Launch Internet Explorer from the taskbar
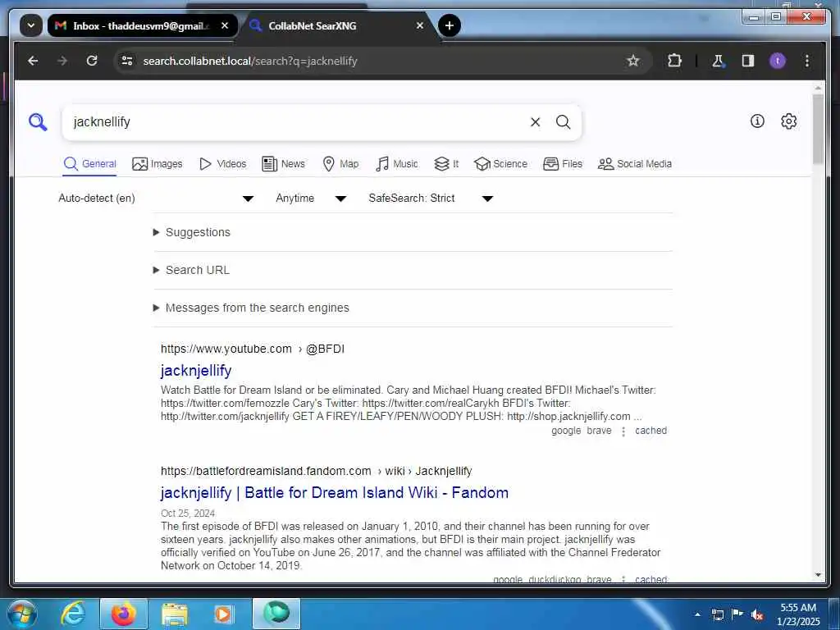 click(73, 614)
